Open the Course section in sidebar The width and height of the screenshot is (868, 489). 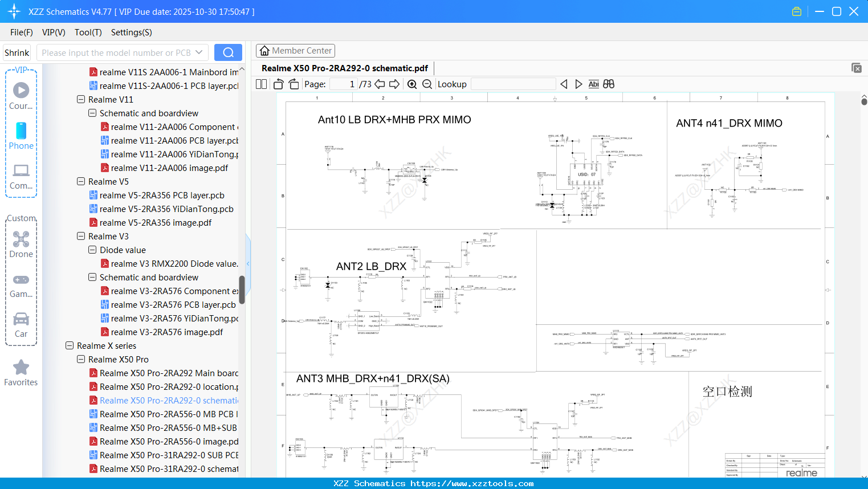point(21,96)
